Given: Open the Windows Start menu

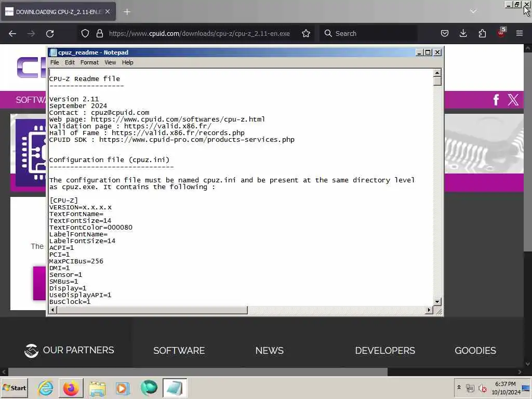Looking at the screenshot, I should click(x=14, y=388).
